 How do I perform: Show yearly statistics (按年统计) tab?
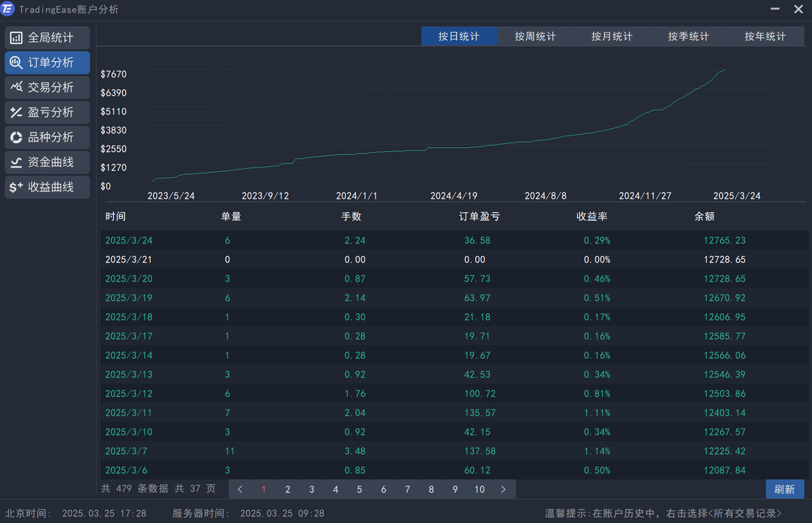[x=765, y=37]
